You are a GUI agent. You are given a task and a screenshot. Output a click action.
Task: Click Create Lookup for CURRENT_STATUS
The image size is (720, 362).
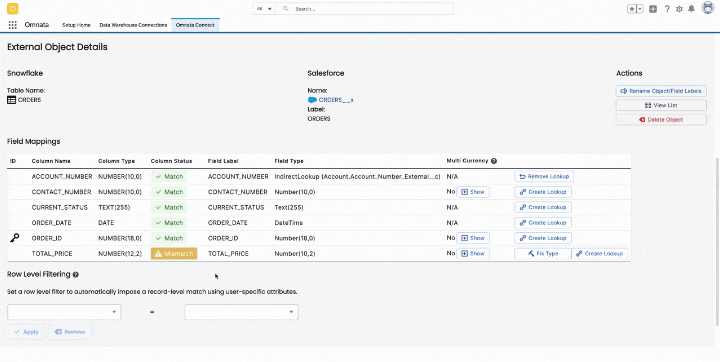[x=543, y=207]
